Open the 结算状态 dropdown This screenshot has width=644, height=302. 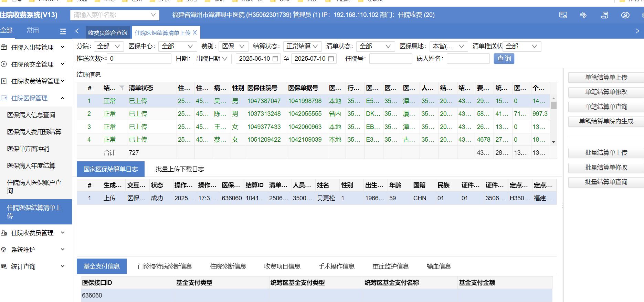[x=302, y=46]
